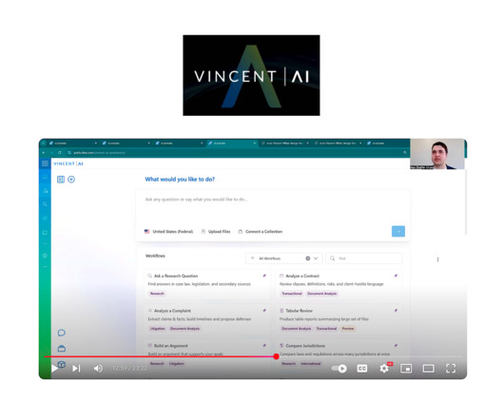Select the fourth active browser tab in video
The height and width of the screenshot is (420, 504).
[x=232, y=143]
